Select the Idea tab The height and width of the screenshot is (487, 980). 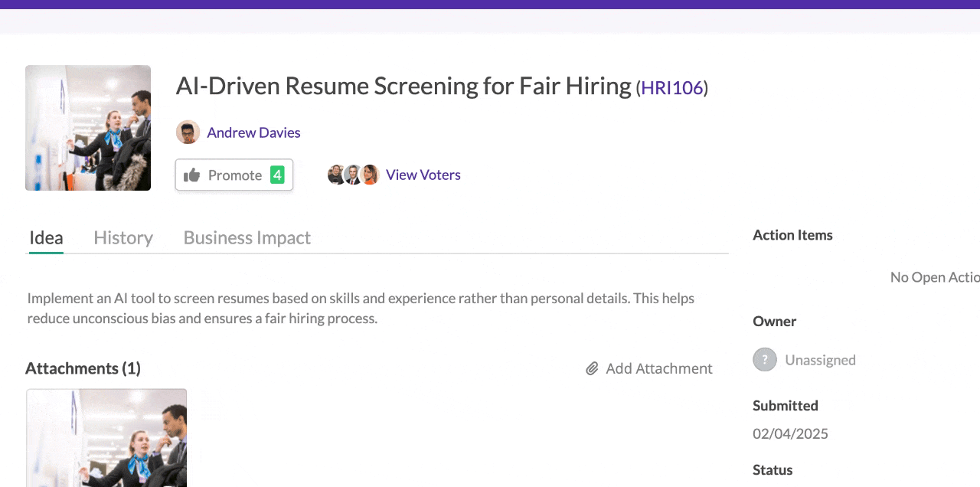pyautogui.click(x=46, y=237)
